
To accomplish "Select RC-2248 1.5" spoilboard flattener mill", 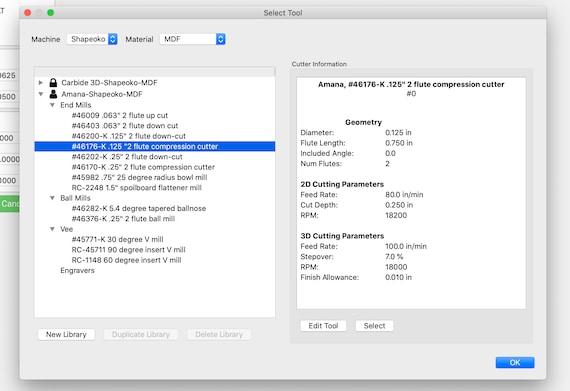I will coord(136,188).
